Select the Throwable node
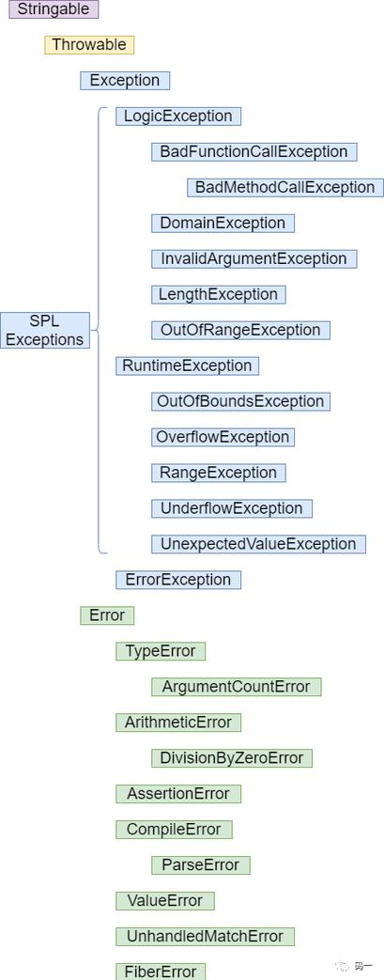This screenshot has width=384, height=980. coord(89,45)
